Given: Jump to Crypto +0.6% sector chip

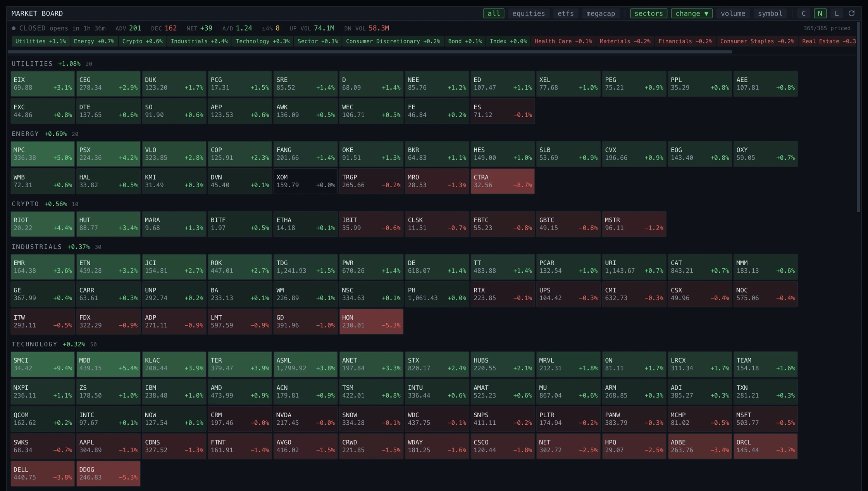Looking at the screenshot, I should pyautogui.click(x=142, y=41).
